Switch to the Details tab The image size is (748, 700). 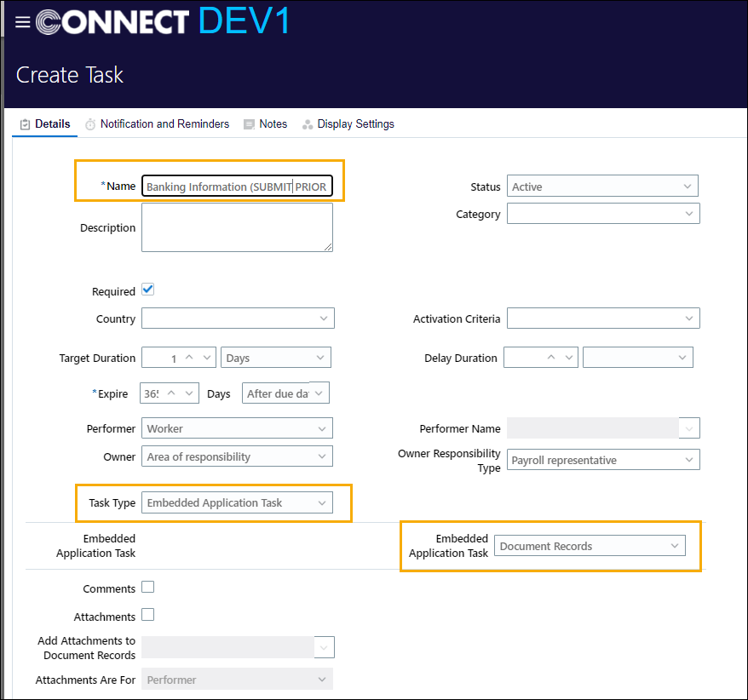pos(45,124)
